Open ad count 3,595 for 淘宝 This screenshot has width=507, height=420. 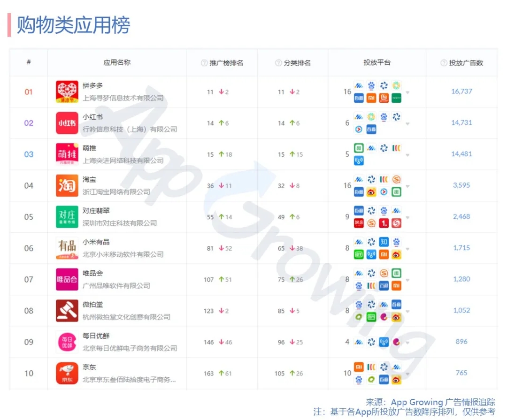461,185
